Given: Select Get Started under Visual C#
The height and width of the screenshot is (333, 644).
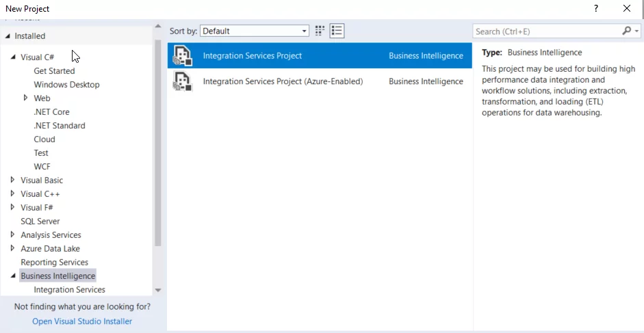Looking at the screenshot, I should 54,71.
